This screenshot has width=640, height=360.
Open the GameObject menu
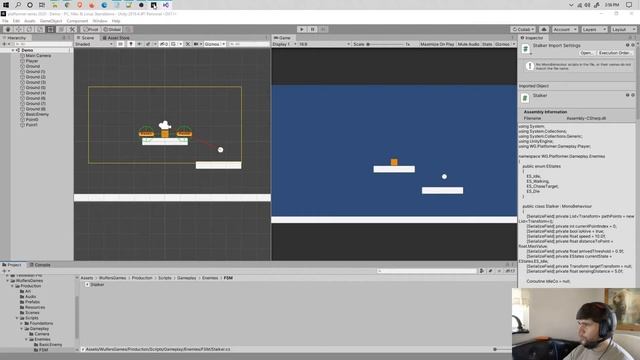click(51, 21)
